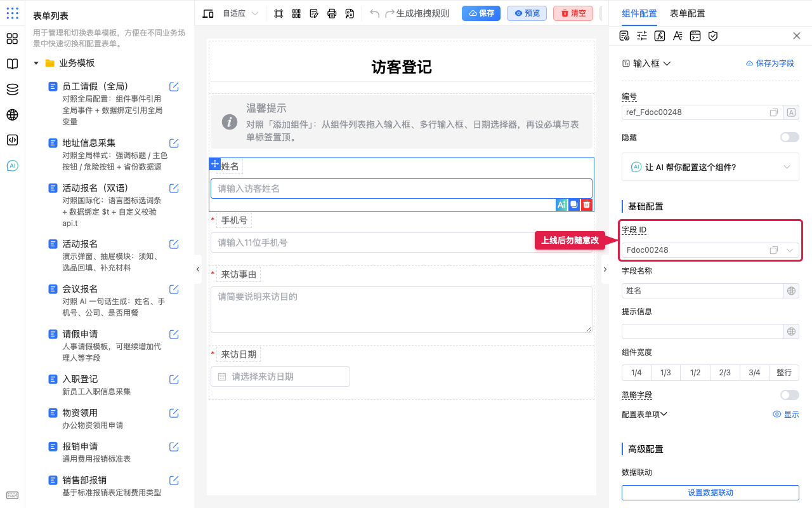Expand 让 AI 帮你配置这个组件 panel

click(710, 167)
